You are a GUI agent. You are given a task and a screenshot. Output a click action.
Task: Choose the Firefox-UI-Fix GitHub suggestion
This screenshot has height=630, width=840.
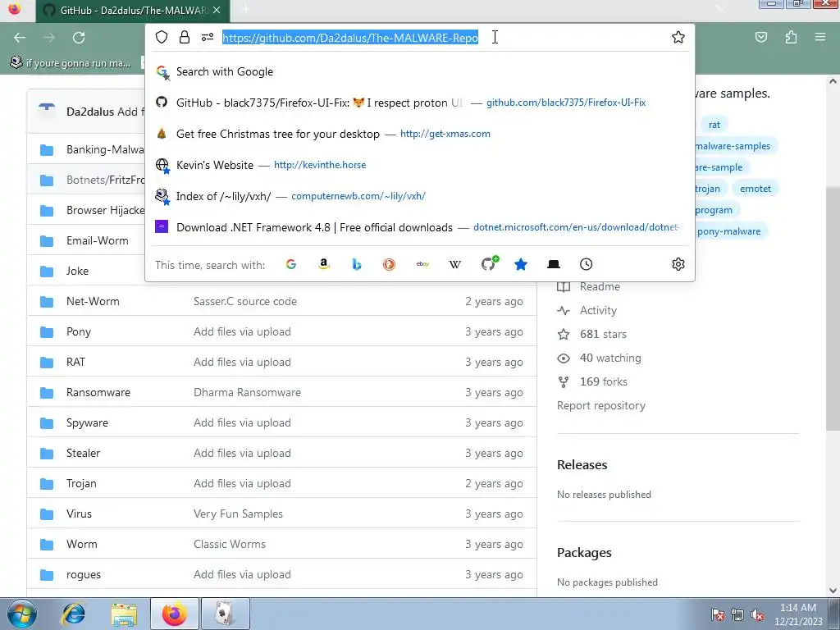point(420,103)
